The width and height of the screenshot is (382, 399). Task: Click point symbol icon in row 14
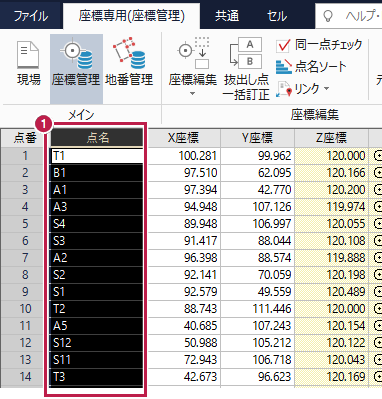tap(378, 377)
